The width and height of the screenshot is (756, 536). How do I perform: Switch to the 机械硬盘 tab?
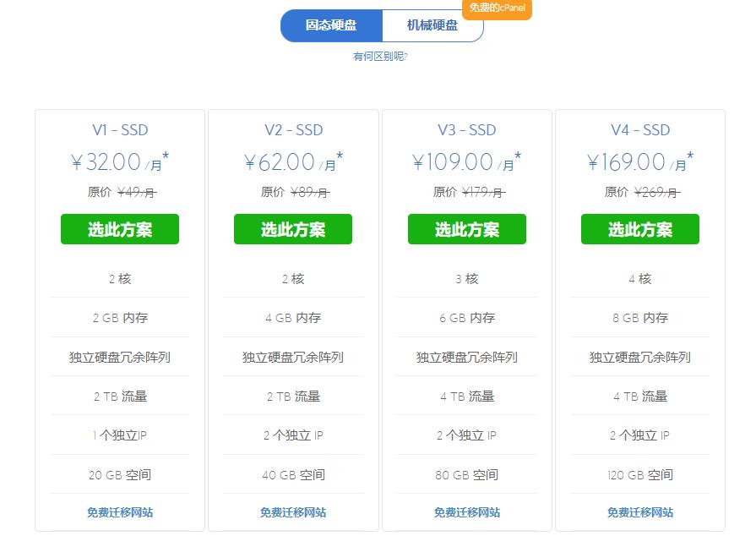tap(432, 25)
